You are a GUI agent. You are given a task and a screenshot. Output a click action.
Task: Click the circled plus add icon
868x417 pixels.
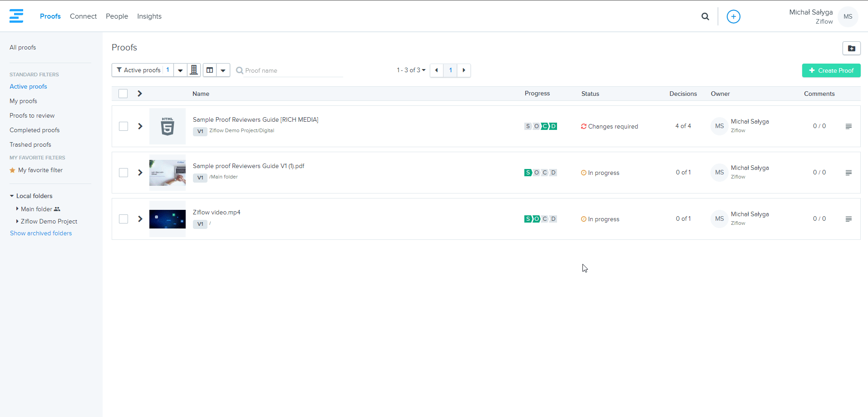pyautogui.click(x=733, y=16)
